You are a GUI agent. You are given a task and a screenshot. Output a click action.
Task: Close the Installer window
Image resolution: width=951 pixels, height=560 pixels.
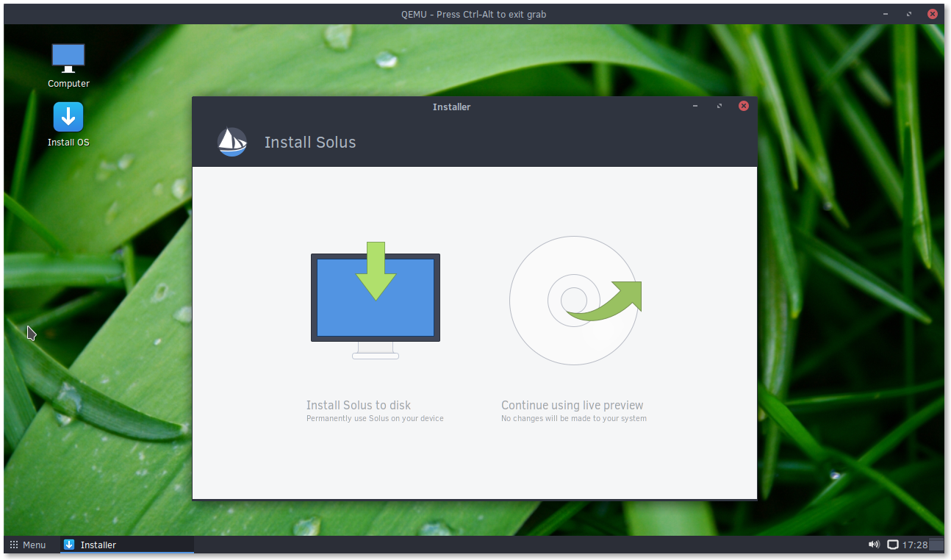(744, 106)
